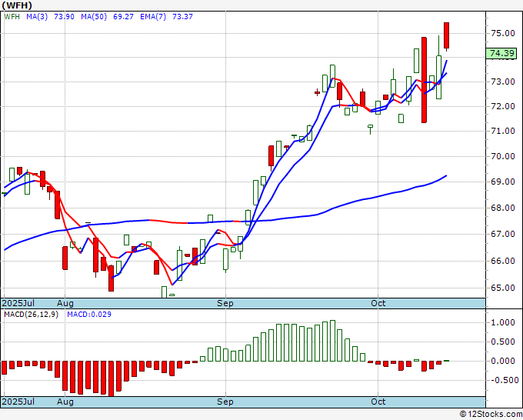Click the tallest green MACD histogram bar
Screen dimensions: 523x420
click(x=332, y=341)
